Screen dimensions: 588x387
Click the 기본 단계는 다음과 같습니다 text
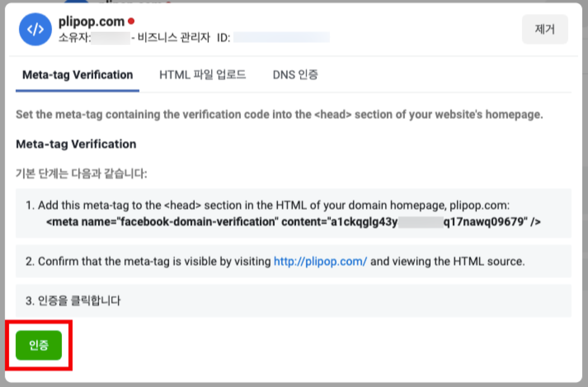pos(81,173)
